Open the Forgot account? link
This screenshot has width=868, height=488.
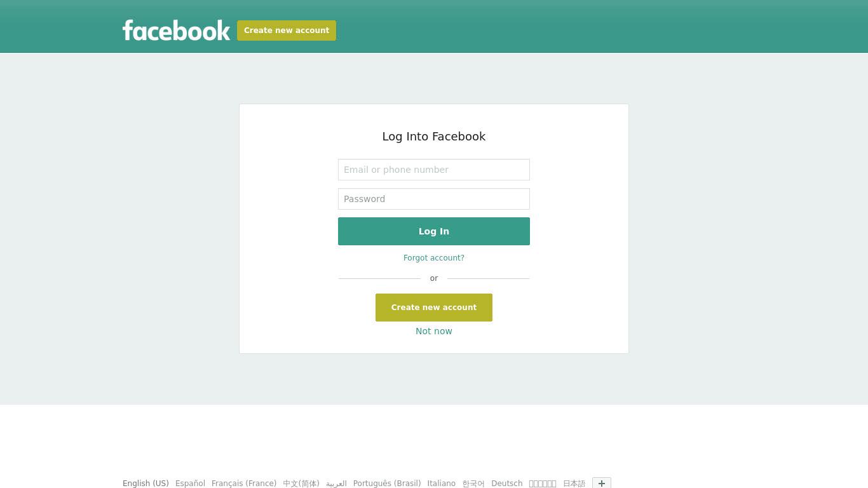tap(434, 258)
